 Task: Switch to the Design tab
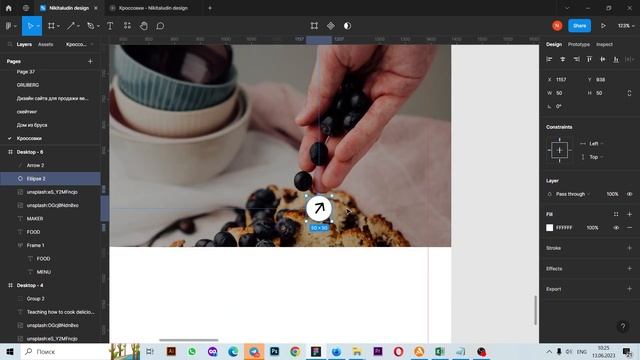click(554, 44)
